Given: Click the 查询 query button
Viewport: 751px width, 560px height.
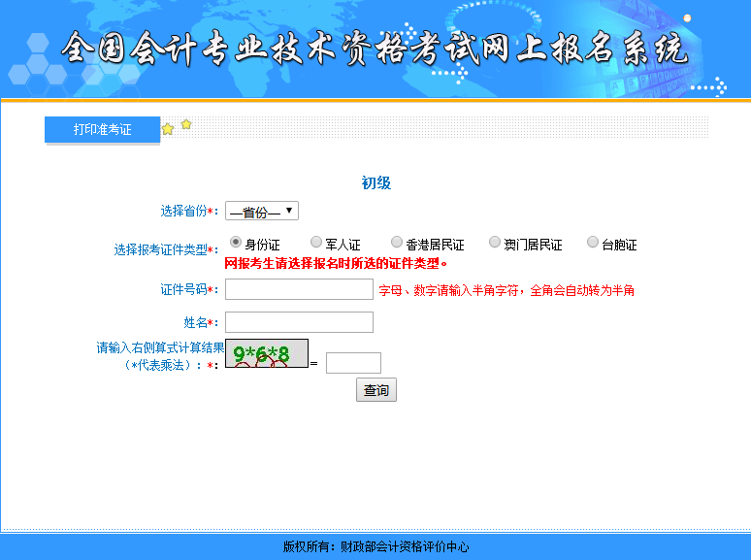Looking at the screenshot, I should [x=376, y=390].
